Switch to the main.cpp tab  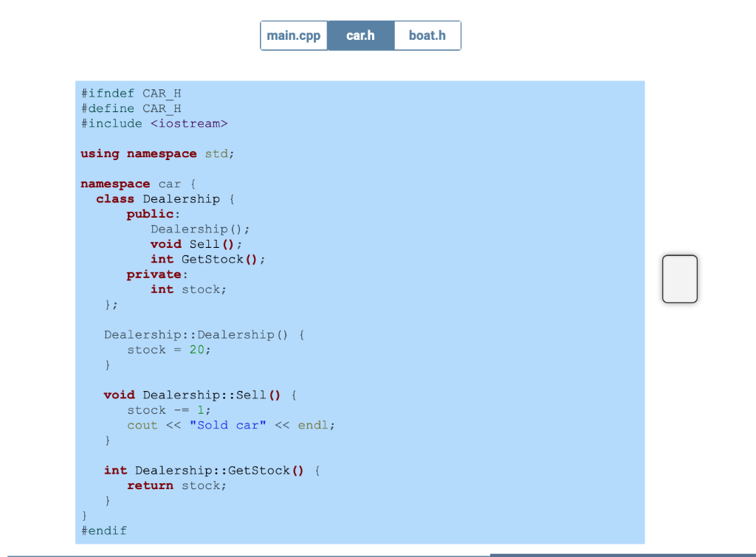click(294, 35)
